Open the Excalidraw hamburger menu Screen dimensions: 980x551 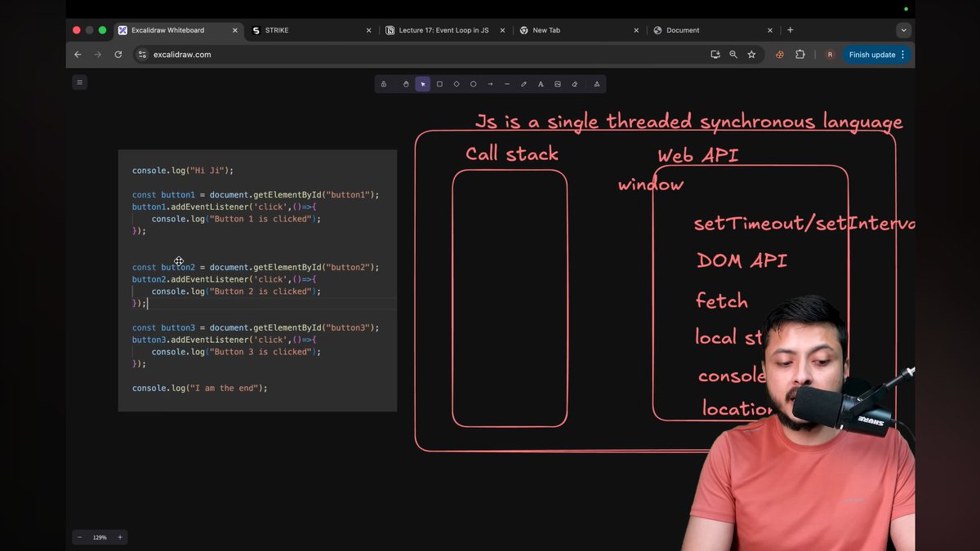(79, 82)
